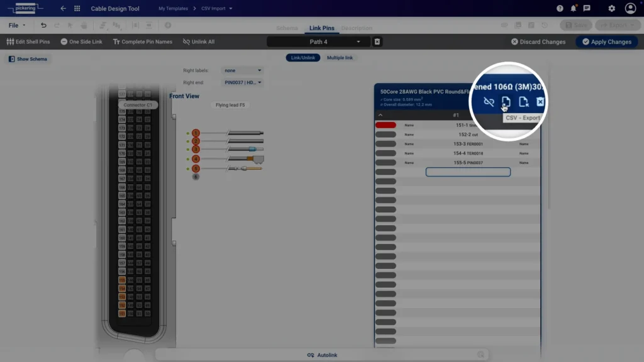Select unlinked flying lead pin 6
This screenshot has height=362, width=644.
(196, 177)
